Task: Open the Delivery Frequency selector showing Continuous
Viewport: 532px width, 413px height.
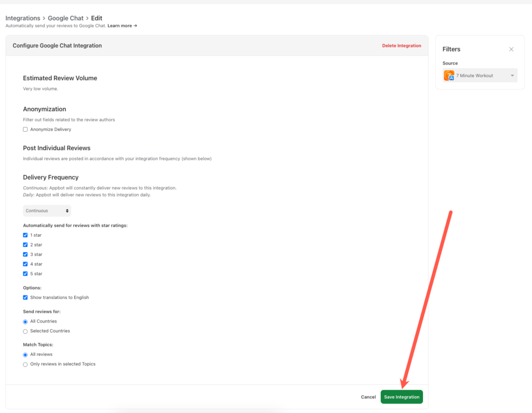Action: click(47, 211)
